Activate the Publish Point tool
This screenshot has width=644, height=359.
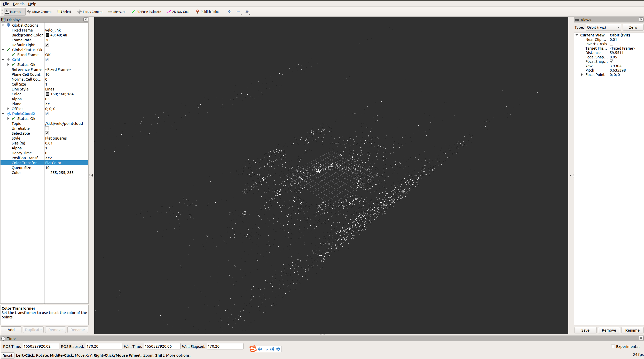pos(207,12)
